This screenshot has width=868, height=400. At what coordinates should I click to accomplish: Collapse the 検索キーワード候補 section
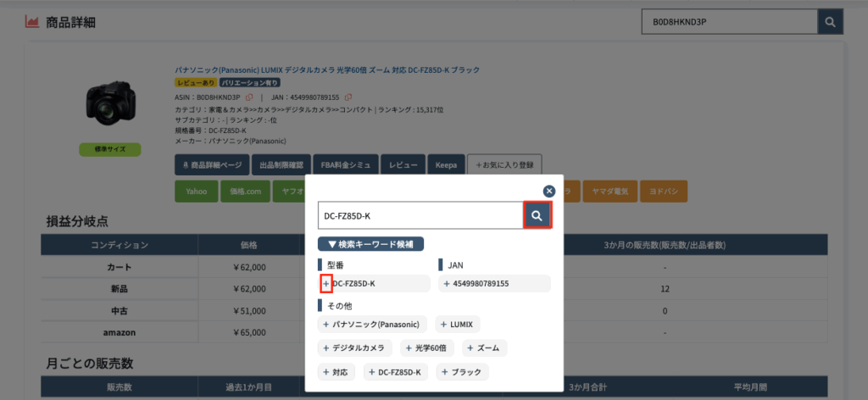pos(371,244)
